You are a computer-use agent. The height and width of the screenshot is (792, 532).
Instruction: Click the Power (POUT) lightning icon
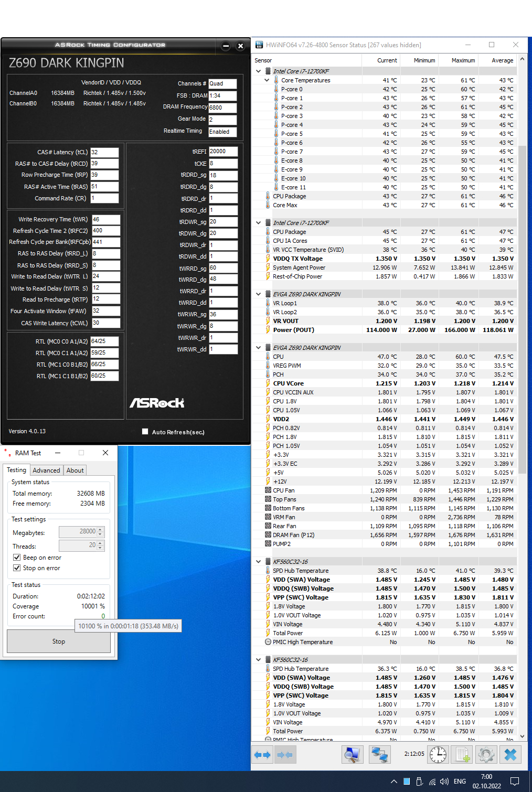click(268, 330)
